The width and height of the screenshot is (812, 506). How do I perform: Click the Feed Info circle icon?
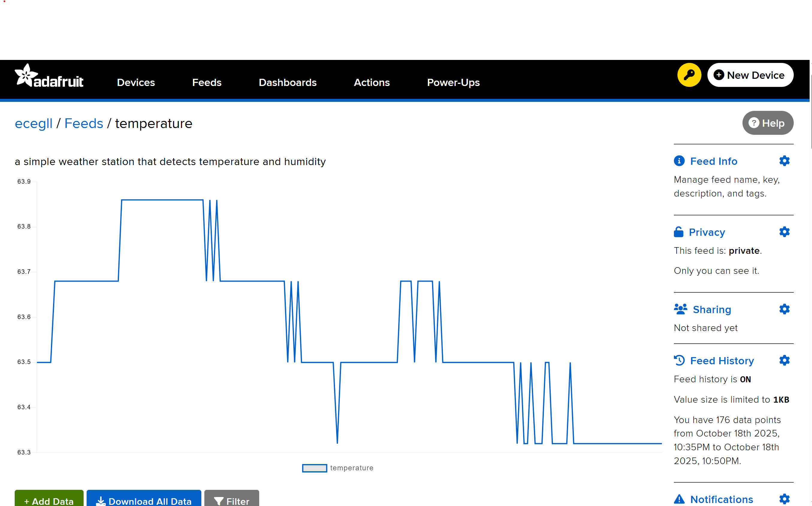[679, 161]
